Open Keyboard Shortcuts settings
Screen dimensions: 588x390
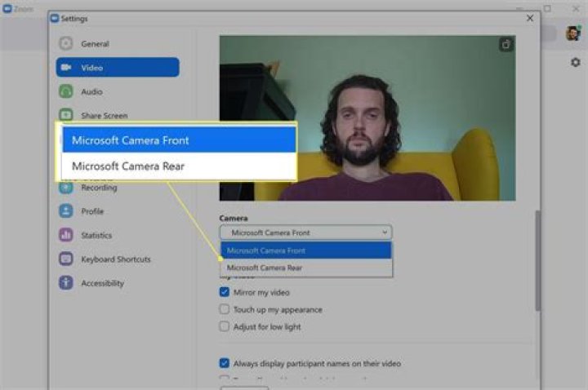[x=116, y=259]
